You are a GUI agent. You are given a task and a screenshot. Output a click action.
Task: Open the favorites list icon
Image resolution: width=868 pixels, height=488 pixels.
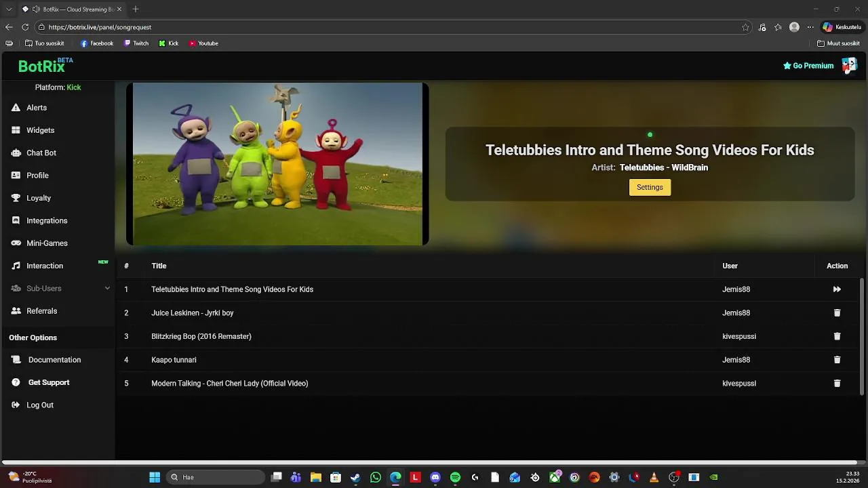[x=778, y=27]
